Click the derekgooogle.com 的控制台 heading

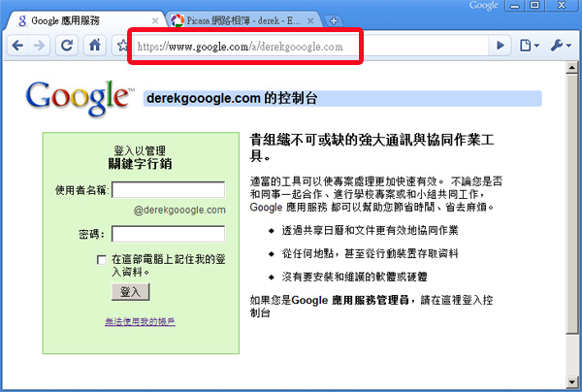(232, 98)
